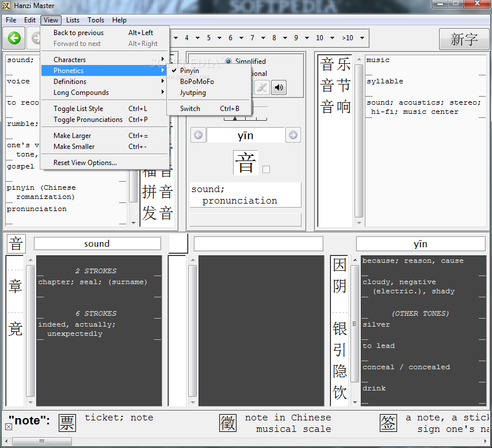Select character 因 in the homophone list
Image resolution: width=492 pixels, height=448 pixels.
tap(340, 265)
